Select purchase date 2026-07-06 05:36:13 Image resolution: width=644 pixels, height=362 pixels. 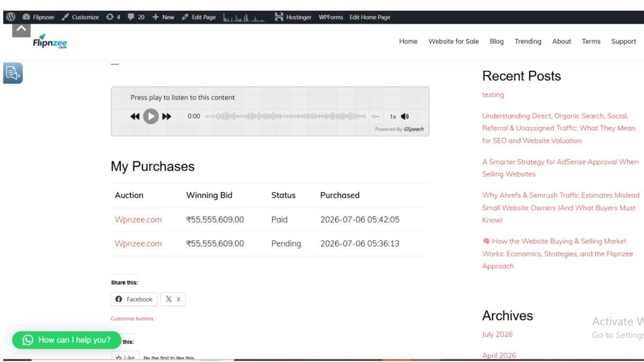click(360, 243)
